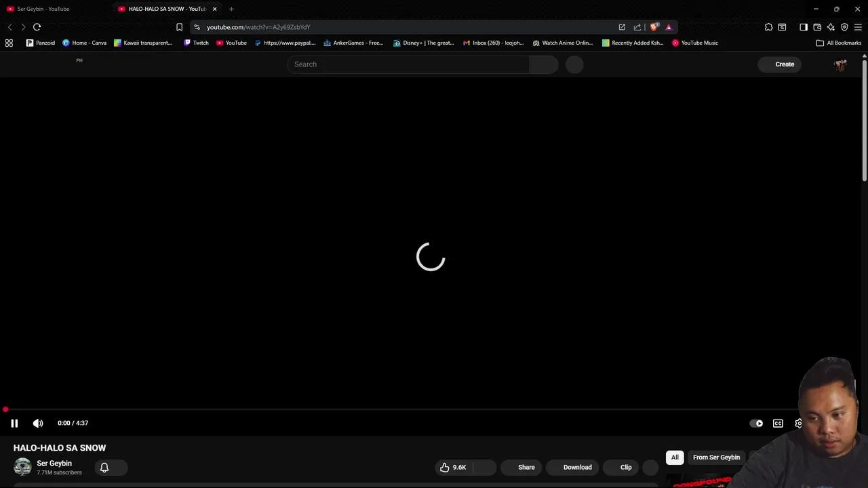Mute the video volume speaker icon

click(x=38, y=423)
